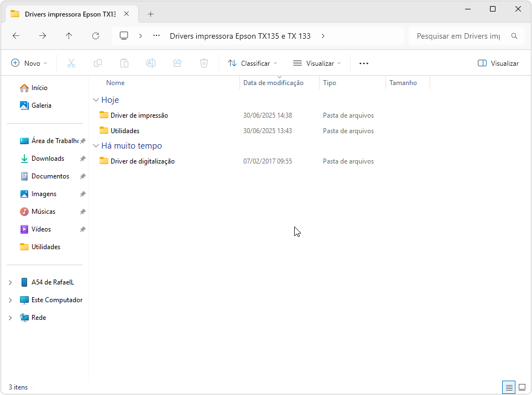Unpin Downloads using its pin icon

[82, 159]
